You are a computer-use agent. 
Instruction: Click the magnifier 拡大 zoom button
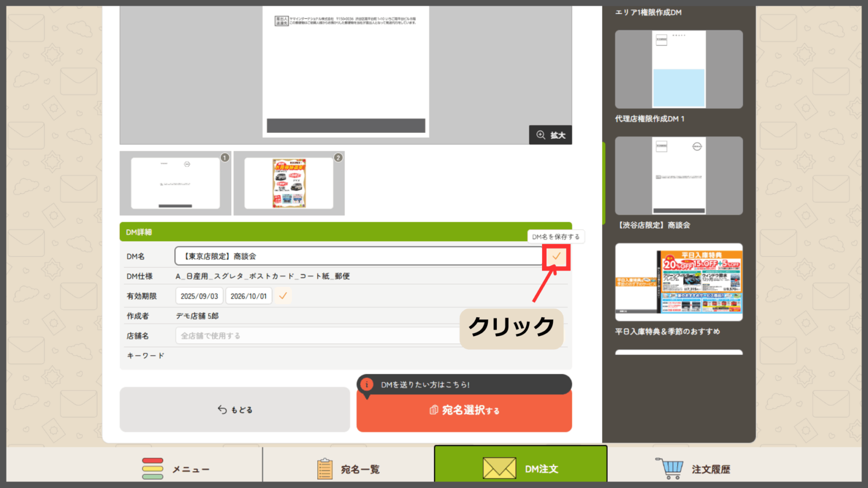click(x=550, y=135)
